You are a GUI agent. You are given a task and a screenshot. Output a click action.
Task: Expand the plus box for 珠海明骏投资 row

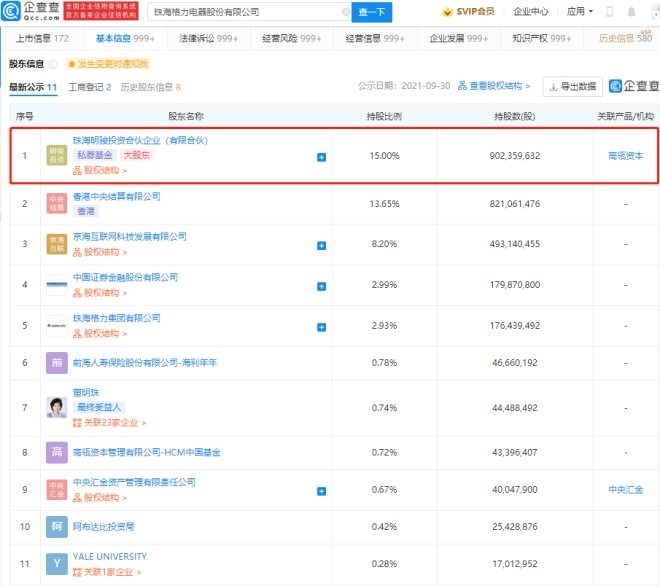coord(321,157)
